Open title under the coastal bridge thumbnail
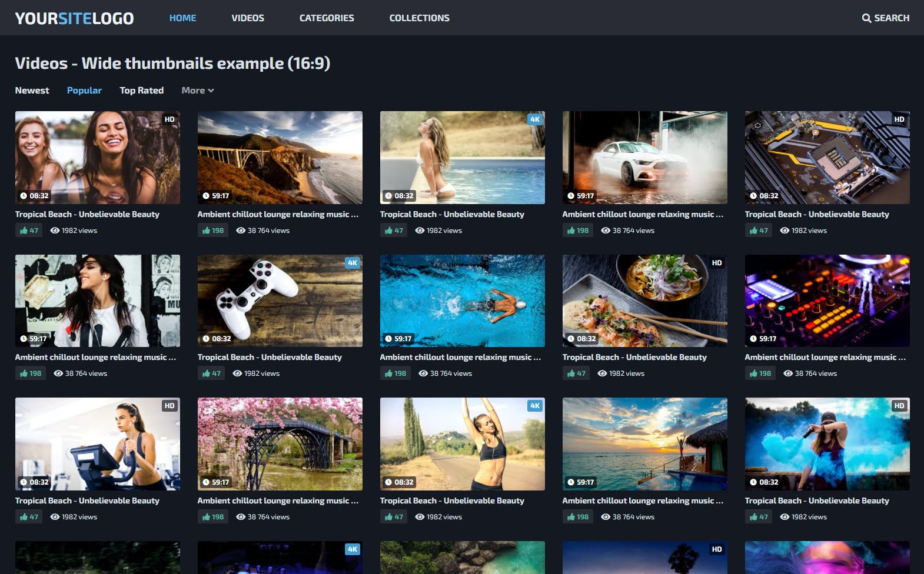Image resolution: width=924 pixels, height=574 pixels. click(278, 215)
